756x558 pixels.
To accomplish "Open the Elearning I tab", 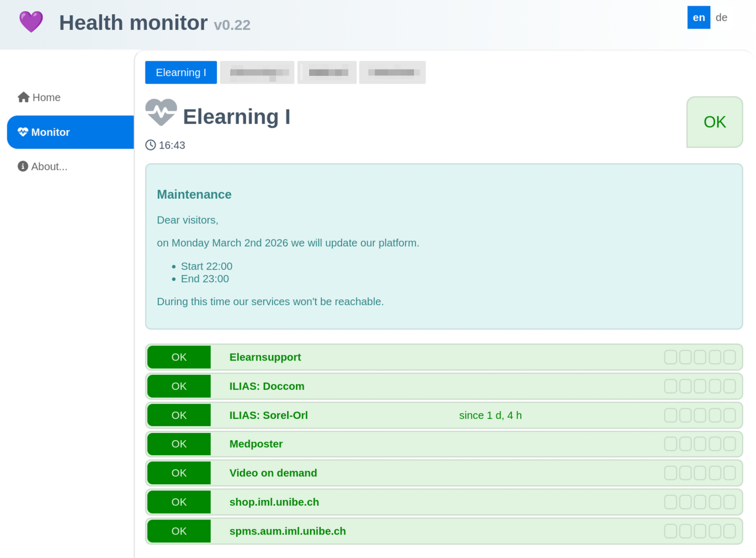I will [181, 72].
